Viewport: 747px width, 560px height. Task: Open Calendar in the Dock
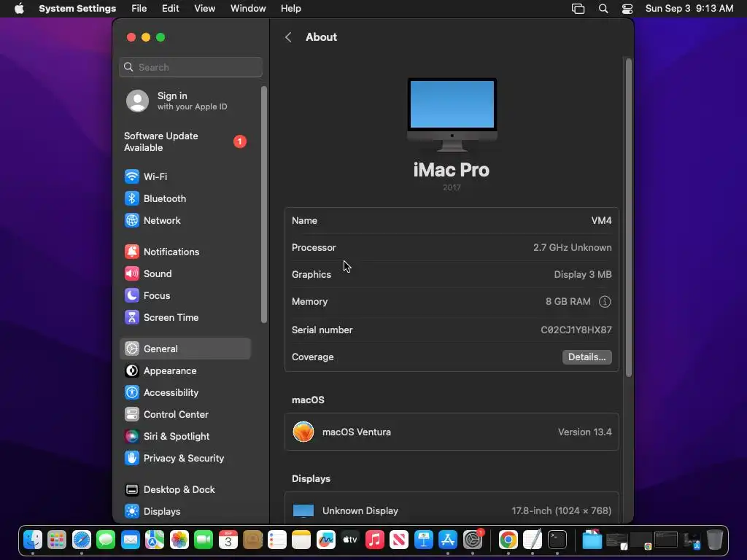228,540
